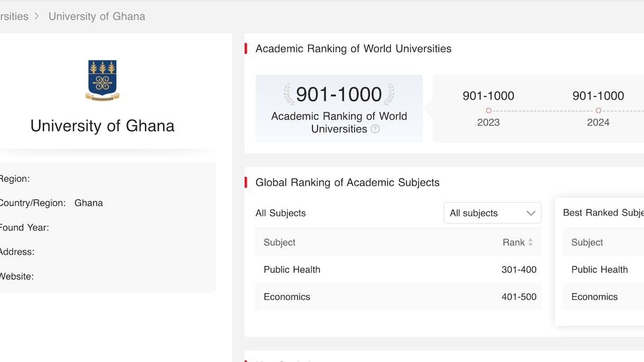Click the 901-1000 ranking highlight card

pos(339,108)
